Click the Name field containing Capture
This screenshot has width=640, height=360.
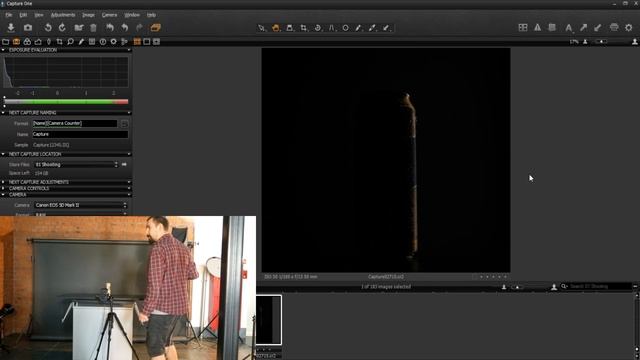tap(80, 134)
